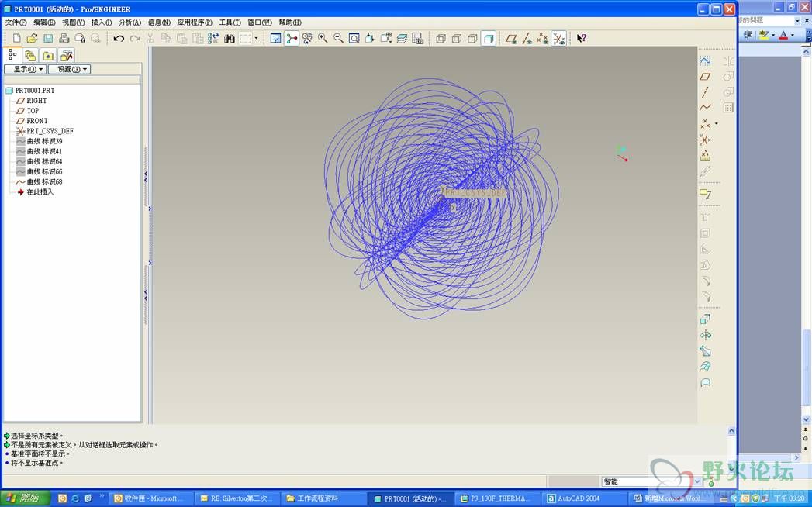Viewport: 812px width, 507px height.
Task: Expand the Datum Point flyout arrow
Action: [x=717, y=124]
